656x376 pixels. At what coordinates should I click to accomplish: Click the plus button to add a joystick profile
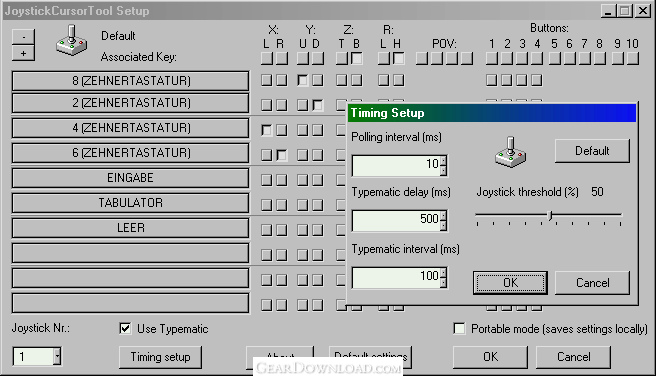[23, 53]
